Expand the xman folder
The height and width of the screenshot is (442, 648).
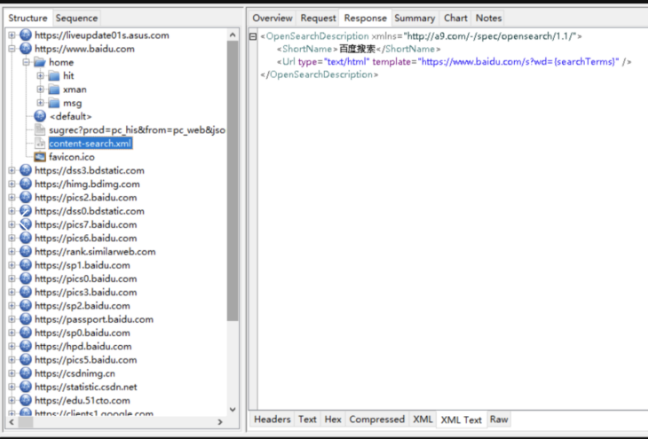tap(40, 89)
